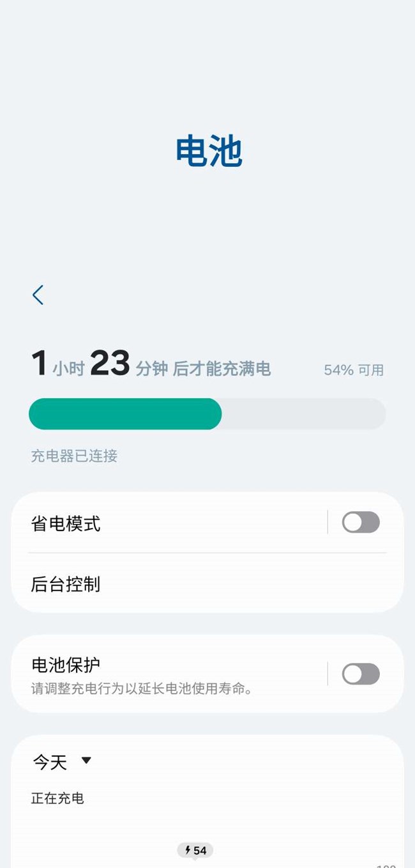This screenshot has width=415, height=868.
Task: Click the lightning bolt in the 54 bubble
Action: pos(188,850)
